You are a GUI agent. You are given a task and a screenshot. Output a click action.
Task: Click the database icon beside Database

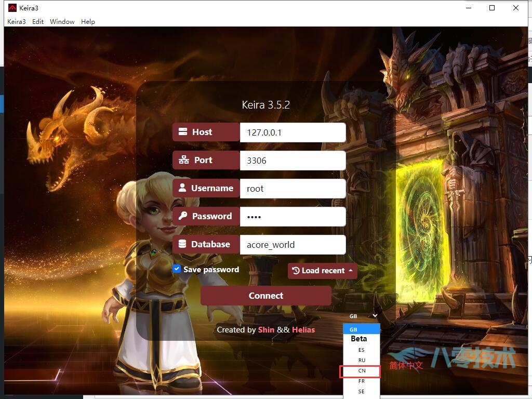coord(182,244)
